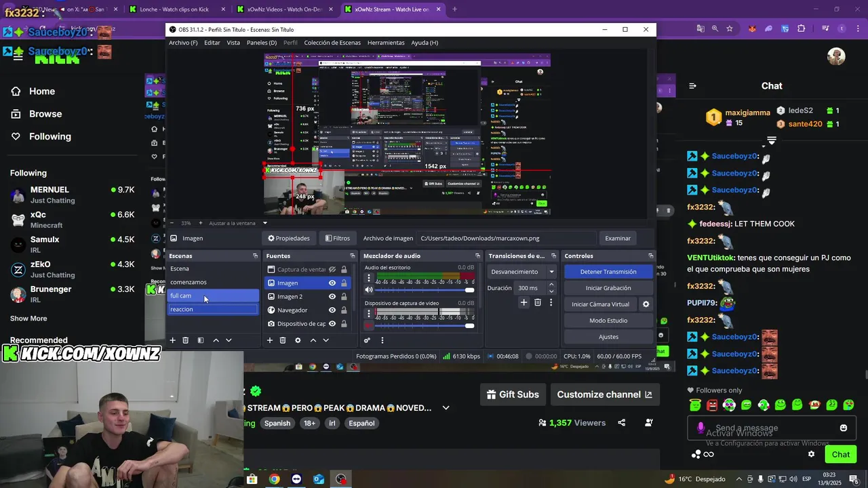Move selected source down in Fuentes
The height and width of the screenshot is (488, 868).
click(325, 340)
